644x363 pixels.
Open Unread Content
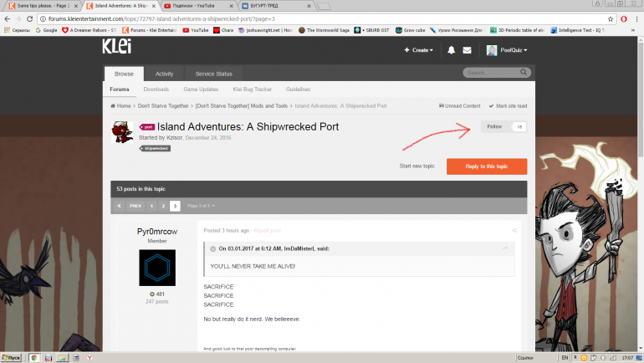tap(460, 106)
